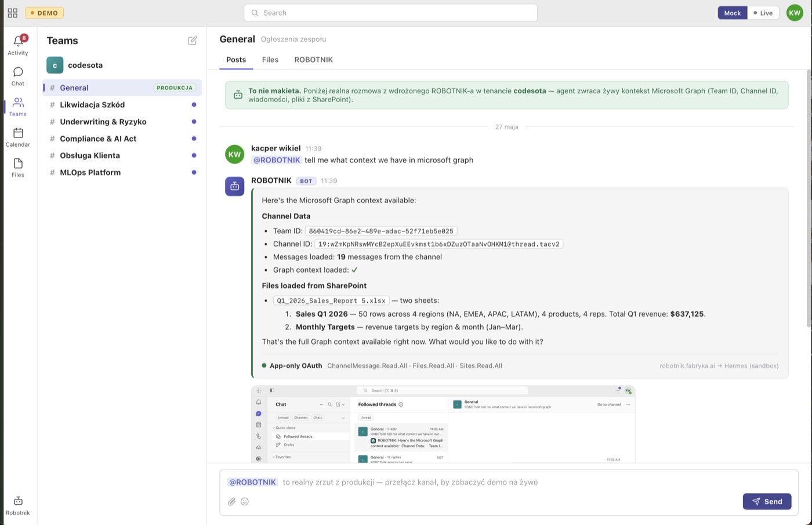Click the kacper wikiel sender name
The width and height of the screenshot is (812, 525).
[276, 149]
